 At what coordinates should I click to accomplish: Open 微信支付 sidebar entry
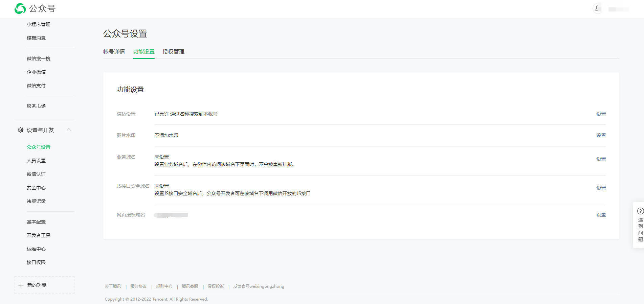click(x=36, y=86)
